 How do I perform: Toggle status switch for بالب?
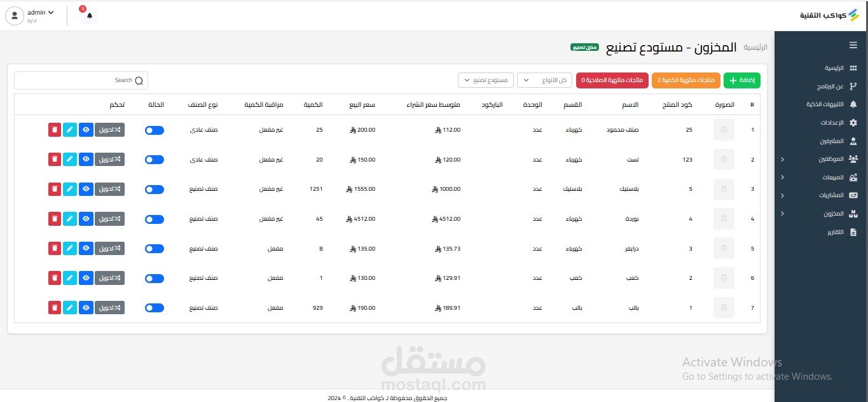[x=155, y=308]
